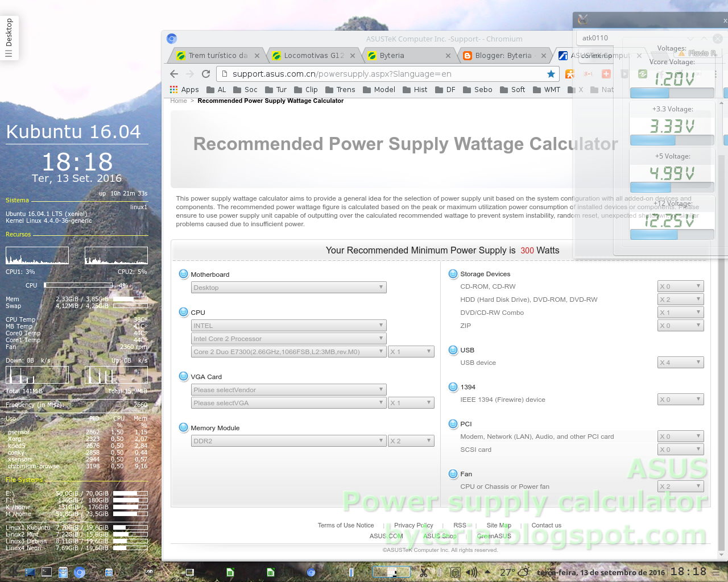This screenshot has width=728, height=582.
Task: Change USB device quantity X 4
Action: pyautogui.click(x=681, y=363)
